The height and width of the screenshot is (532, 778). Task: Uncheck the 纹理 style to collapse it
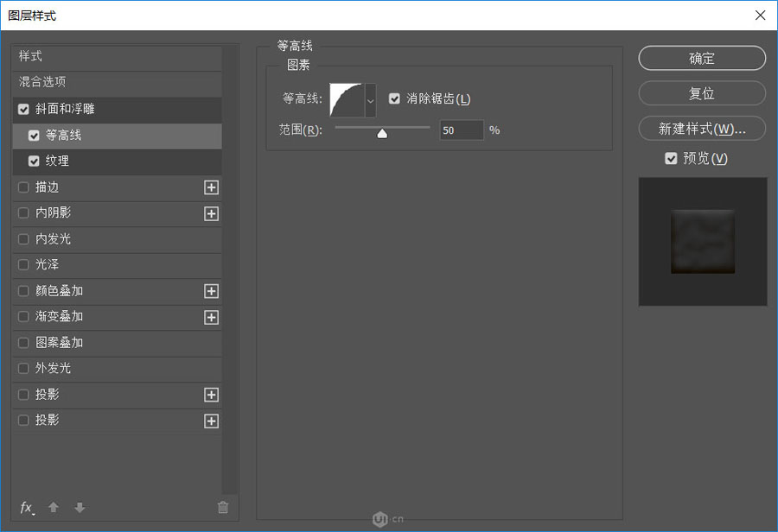pos(35,161)
